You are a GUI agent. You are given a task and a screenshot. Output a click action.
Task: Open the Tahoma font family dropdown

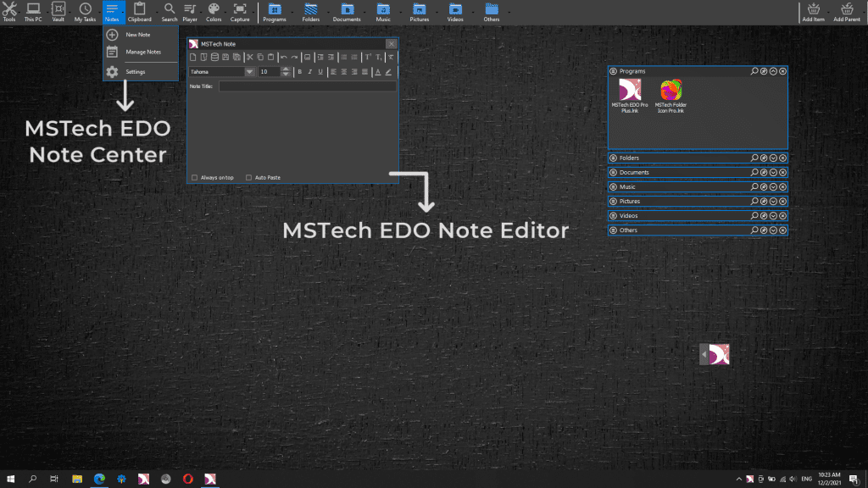pos(250,71)
